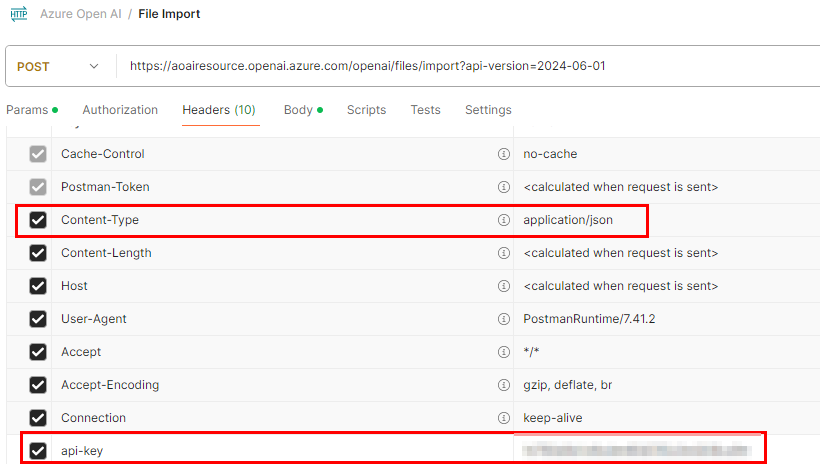
Task: Uncheck the api-key header checkbox
Action: point(38,450)
